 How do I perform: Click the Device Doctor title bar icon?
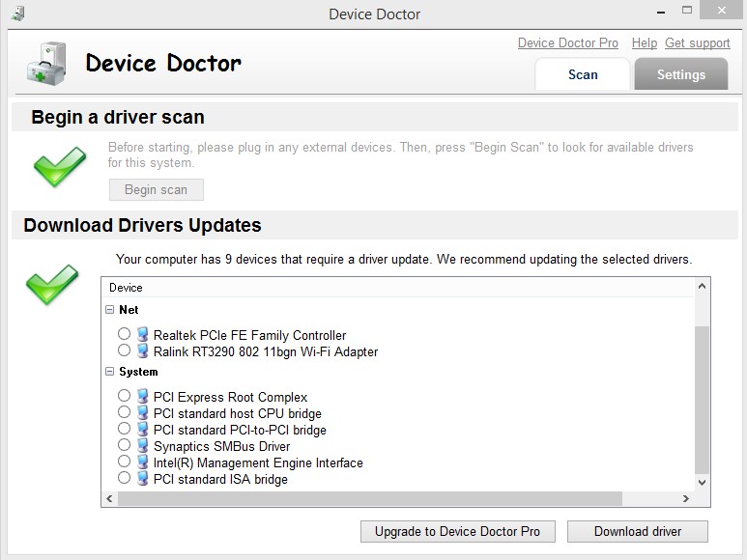pyautogui.click(x=17, y=14)
